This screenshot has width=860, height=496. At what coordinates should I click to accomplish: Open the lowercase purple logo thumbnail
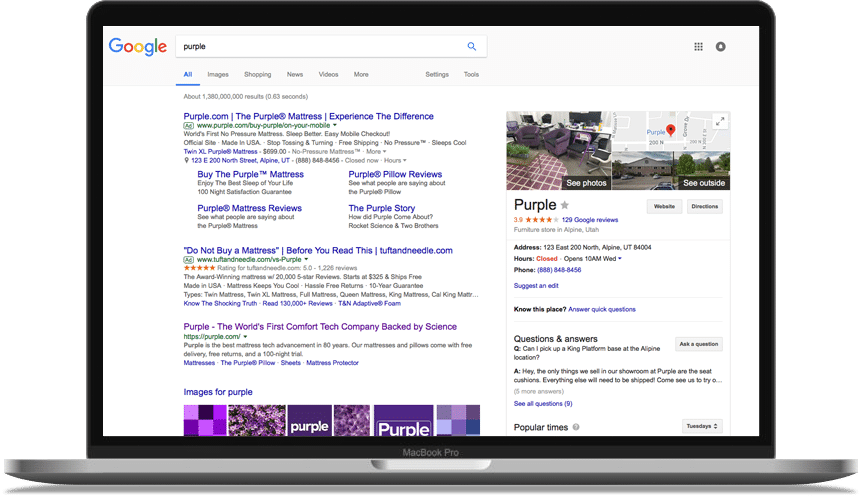click(310, 420)
